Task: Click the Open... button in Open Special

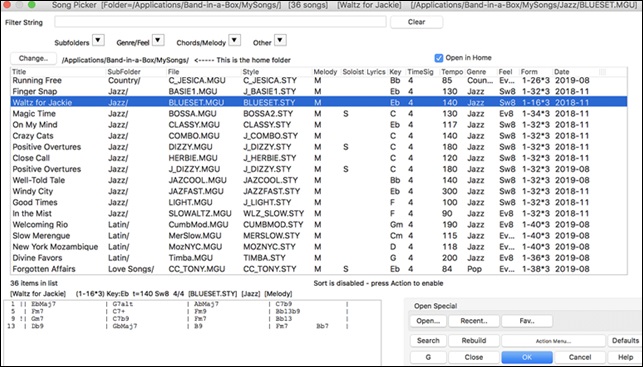Action: point(428,321)
